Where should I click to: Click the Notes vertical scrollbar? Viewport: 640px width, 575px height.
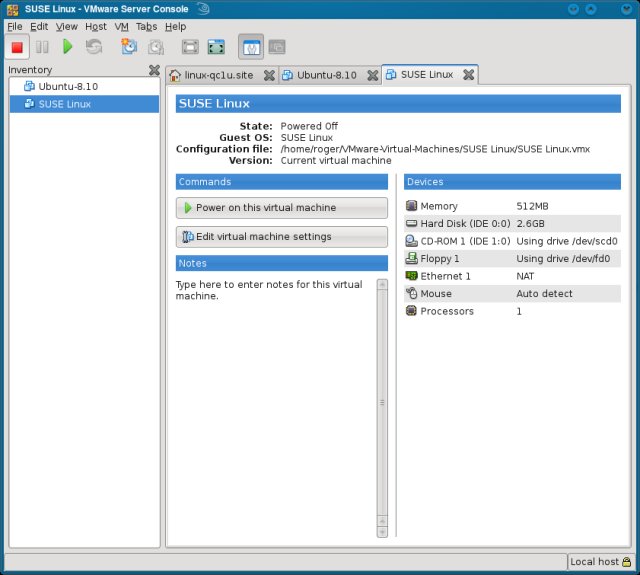tap(381, 405)
